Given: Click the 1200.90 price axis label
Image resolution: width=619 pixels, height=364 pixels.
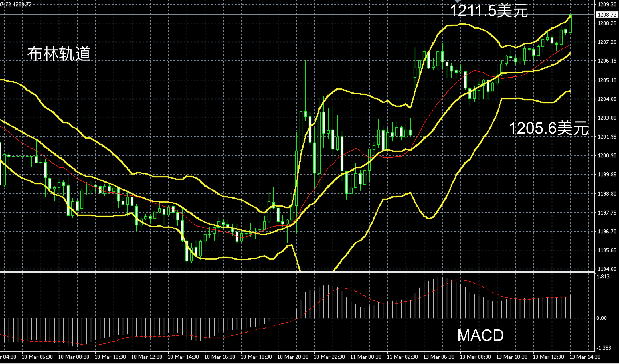Looking at the screenshot, I should point(607,156).
